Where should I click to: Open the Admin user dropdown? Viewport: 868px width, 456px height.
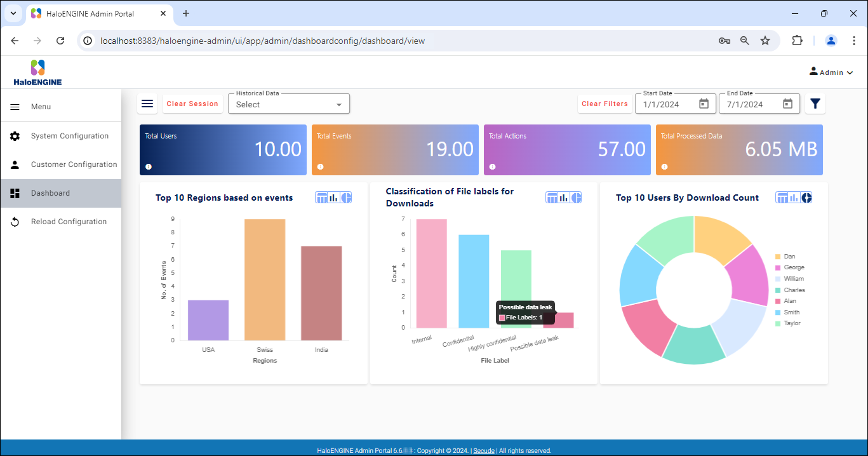tap(831, 72)
